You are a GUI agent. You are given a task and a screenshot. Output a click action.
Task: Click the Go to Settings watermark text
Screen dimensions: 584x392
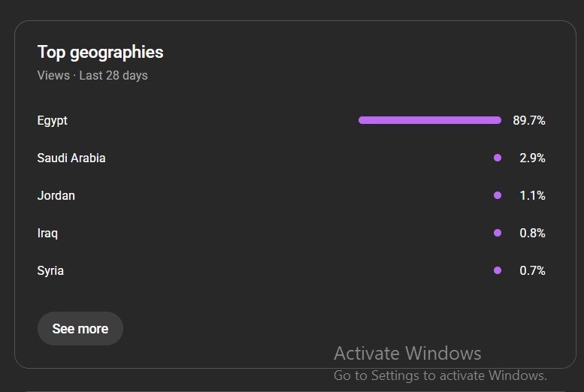click(440, 375)
